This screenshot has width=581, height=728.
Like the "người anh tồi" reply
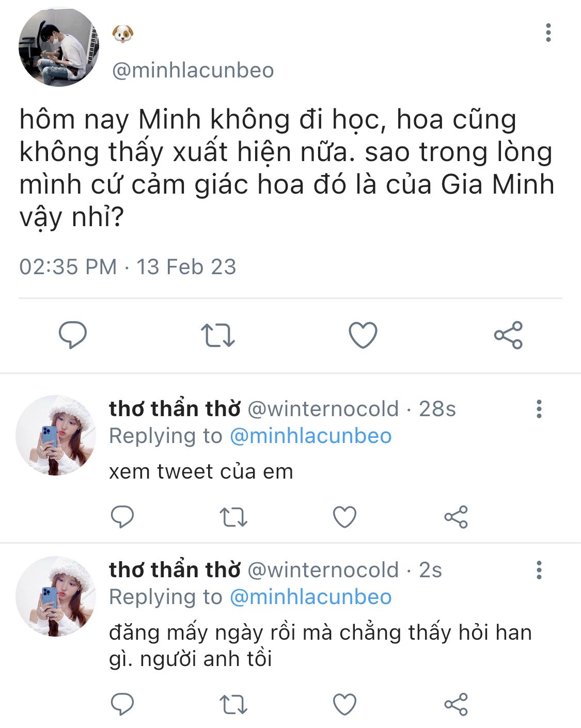click(344, 704)
